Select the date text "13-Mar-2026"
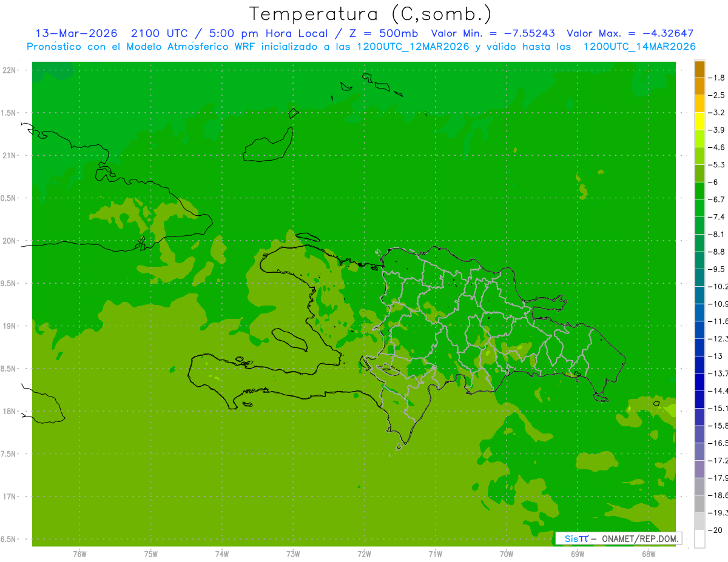Image resolution: width=728 pixels, height=562 pixels. (x=76, y=33)
